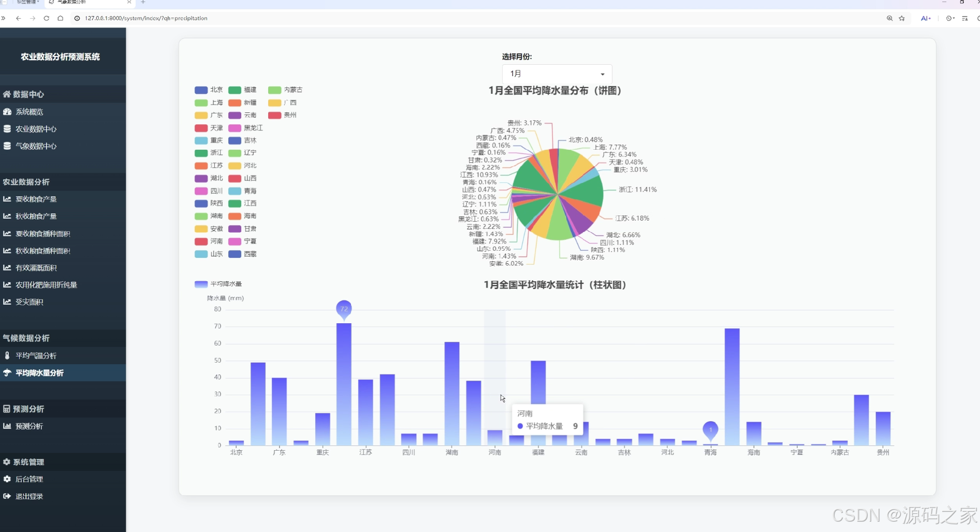Toggle 平均降水量 series in bar chart legend
The height and width of the screenshot is (532, 980).
[218, 284]
